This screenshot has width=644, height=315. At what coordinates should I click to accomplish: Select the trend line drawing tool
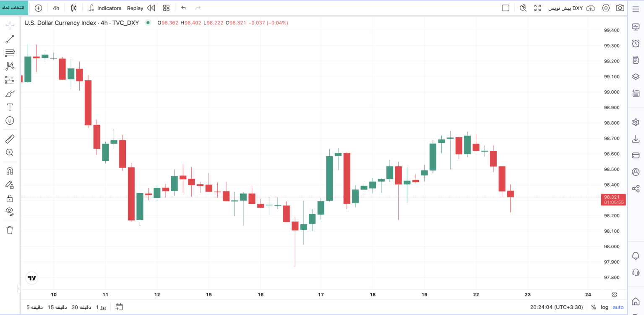pyautogui.click(x=10, y=39)
